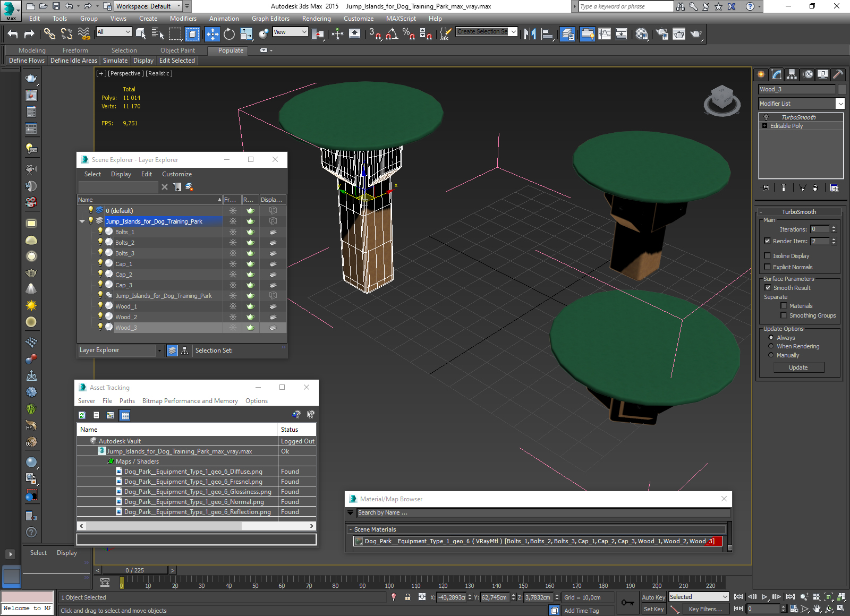Viewport: 850px width, 616px height.
Task: Select the When Rendering radio option
Action: pos(771,346)
